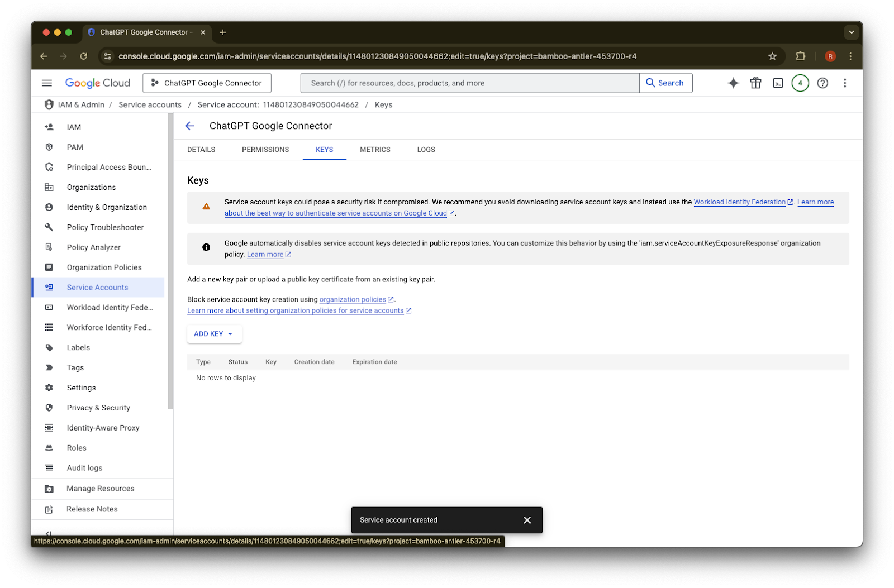894x588 pixels.
Task: Click the browser address bar URL
Action: tap(378, 56)
